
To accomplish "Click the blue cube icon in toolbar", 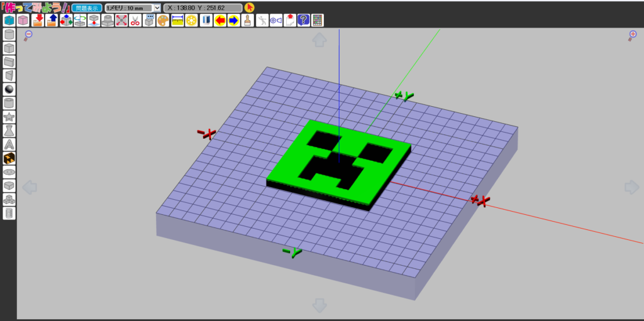I will click(x=9, y=21).
